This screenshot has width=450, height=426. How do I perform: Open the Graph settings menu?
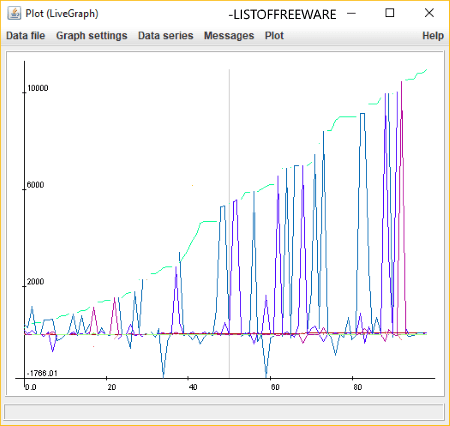[92, 36]
